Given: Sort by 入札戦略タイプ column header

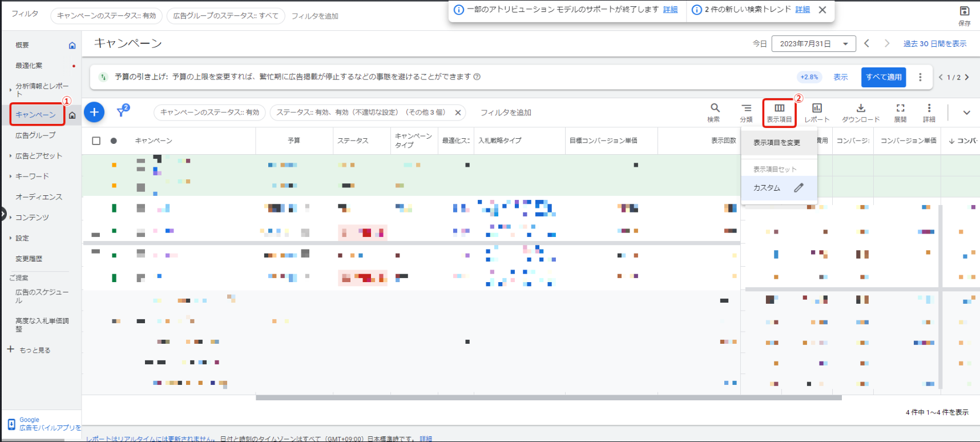Looking at the screenshot, I should click(x=500, y=140).
